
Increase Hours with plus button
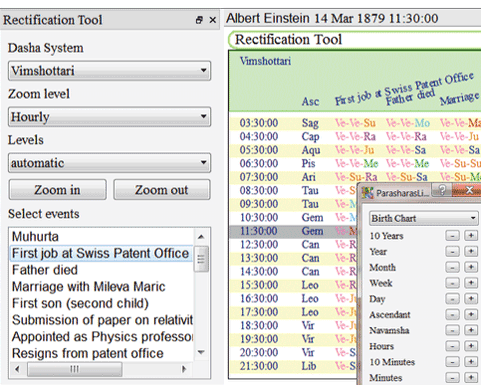click(471, 346)
